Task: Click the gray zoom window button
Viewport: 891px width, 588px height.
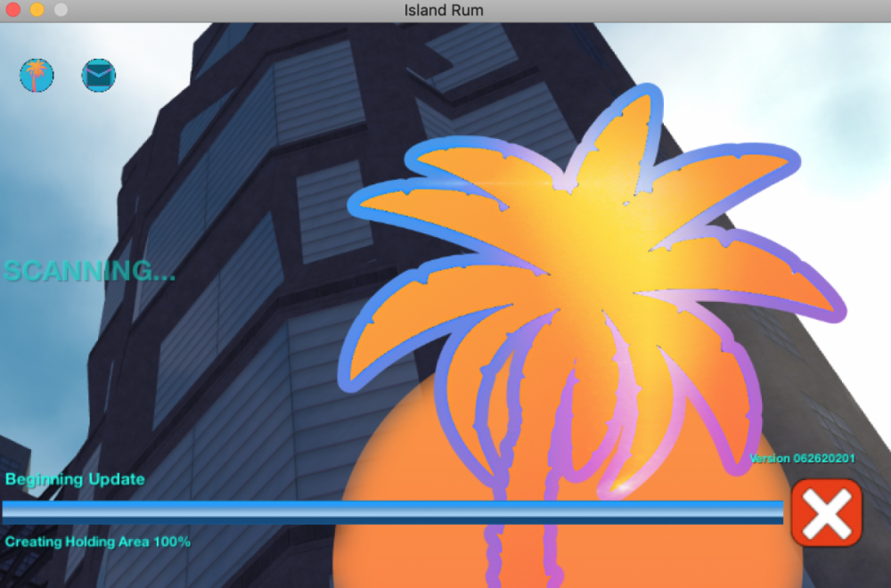Action: point(61,11)
